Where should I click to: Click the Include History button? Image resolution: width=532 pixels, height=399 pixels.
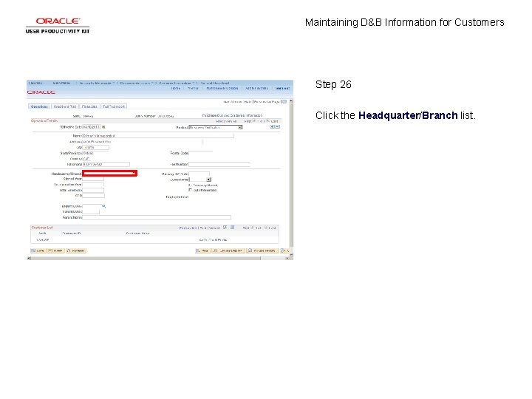click(x=262, y=250)
